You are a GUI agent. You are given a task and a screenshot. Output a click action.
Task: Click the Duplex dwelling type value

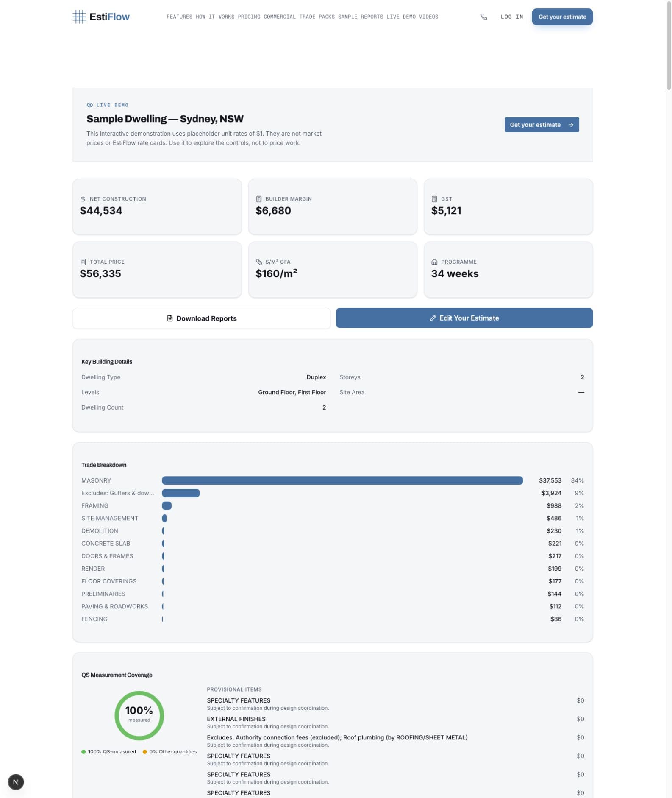pyautogui.click(x=316, y=377)
